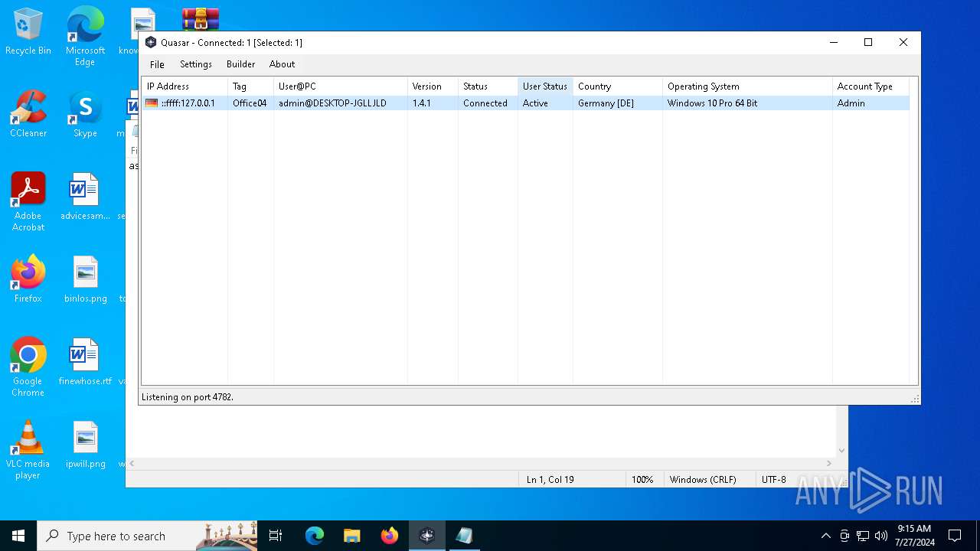
Task: Launch Edge from the taskbar
Action: point(315,536)
